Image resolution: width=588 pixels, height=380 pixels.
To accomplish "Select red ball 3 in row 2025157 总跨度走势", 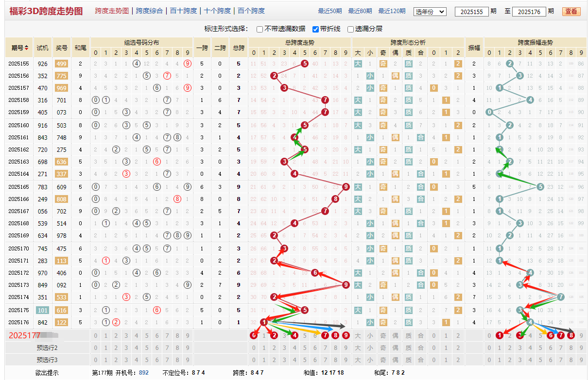I will (284, 88).
